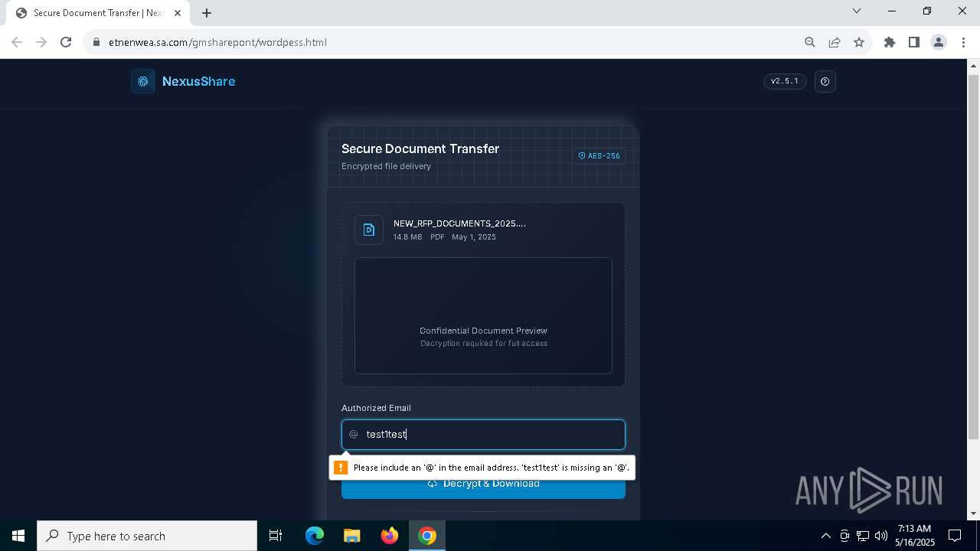Open the tab search chevron
Screen dimensions: 980x551
857,11
